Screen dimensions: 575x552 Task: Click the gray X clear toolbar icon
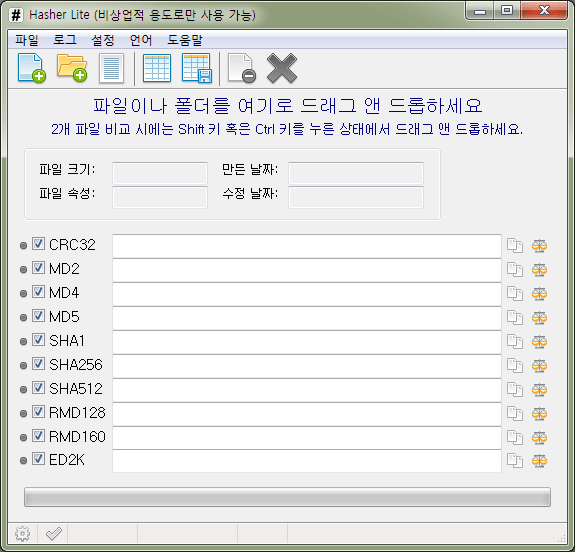click(x=282, y=68)
